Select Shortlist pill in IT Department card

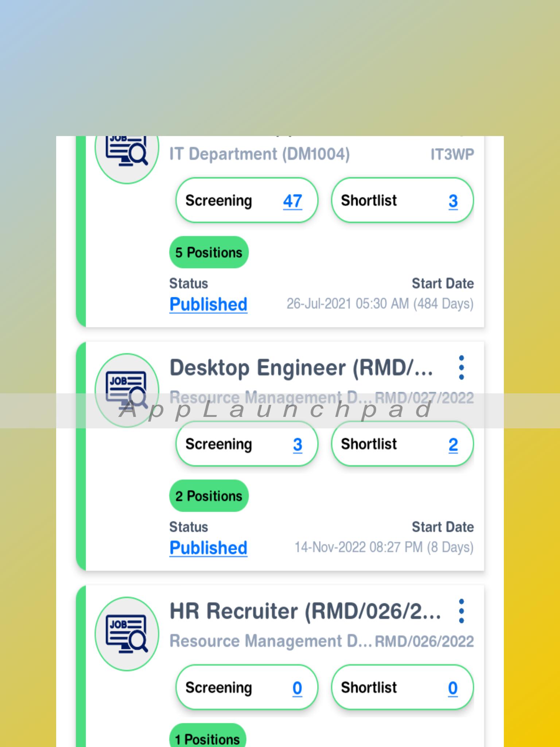[x=402, y=200]
